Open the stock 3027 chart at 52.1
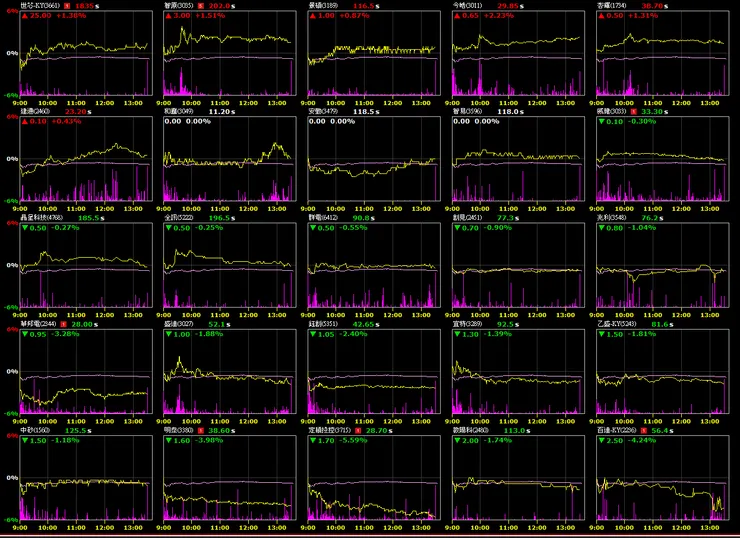The height and width of the screenshot is (538, 740). pos(230,371)
